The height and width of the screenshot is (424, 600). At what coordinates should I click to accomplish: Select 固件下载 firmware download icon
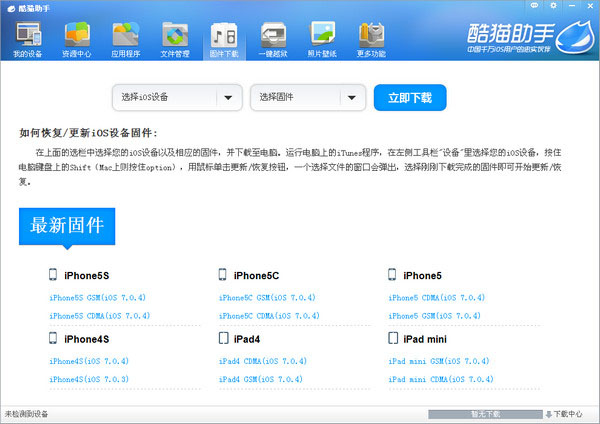coord(224,40)
